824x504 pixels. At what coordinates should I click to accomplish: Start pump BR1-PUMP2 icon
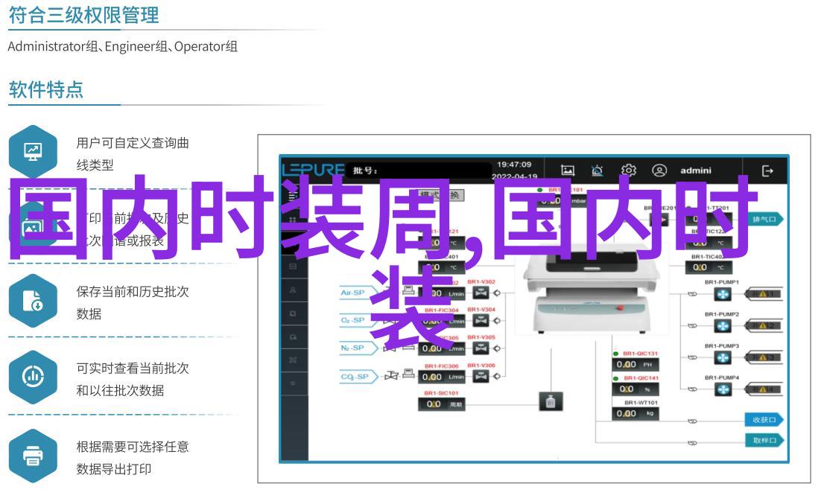pyautogui.click(x=723, y=326)
